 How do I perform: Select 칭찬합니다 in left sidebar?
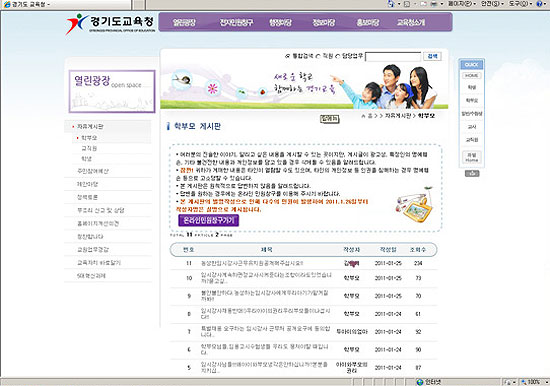point(90,237)
